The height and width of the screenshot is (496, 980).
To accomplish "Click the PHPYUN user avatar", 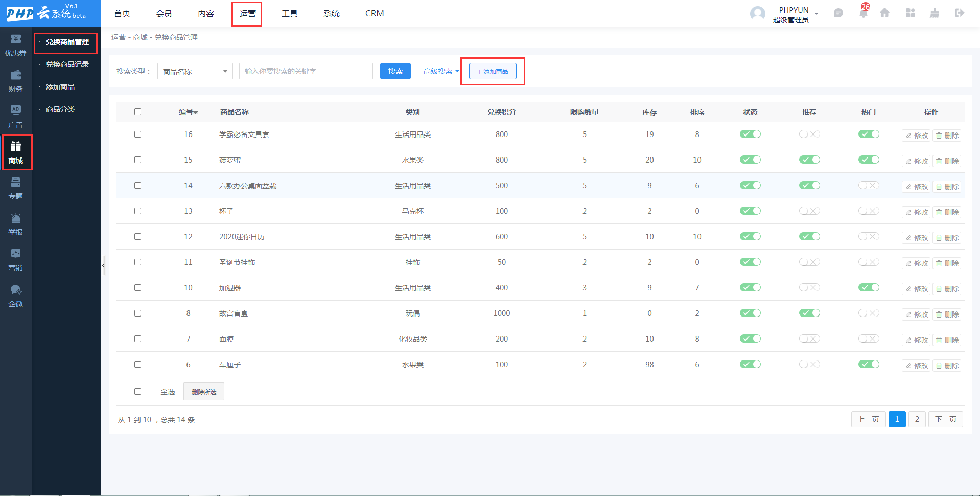I will pos(757,14).
